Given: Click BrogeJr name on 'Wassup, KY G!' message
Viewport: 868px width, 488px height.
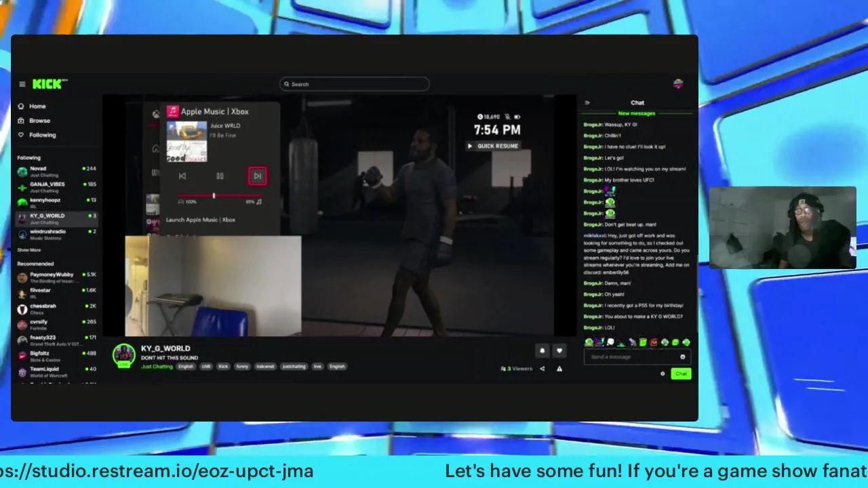Looking at the screenshot, I should click(x=593, y=125).
